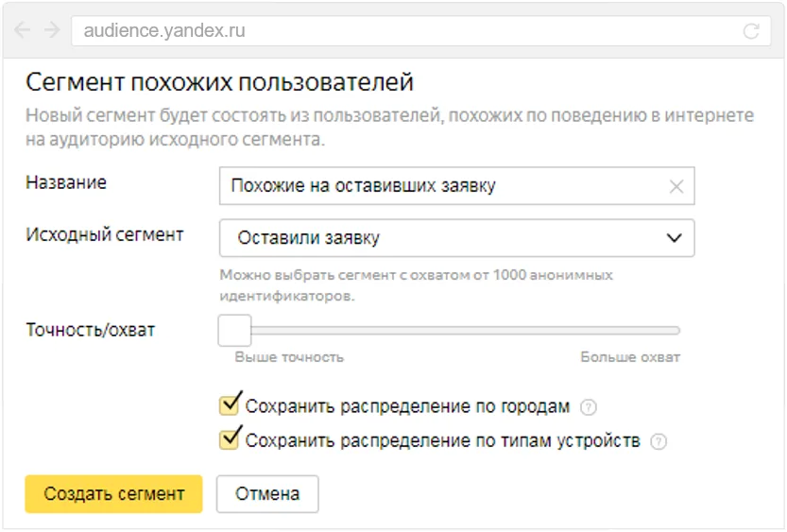Click the Отмена button

point(267,494)
